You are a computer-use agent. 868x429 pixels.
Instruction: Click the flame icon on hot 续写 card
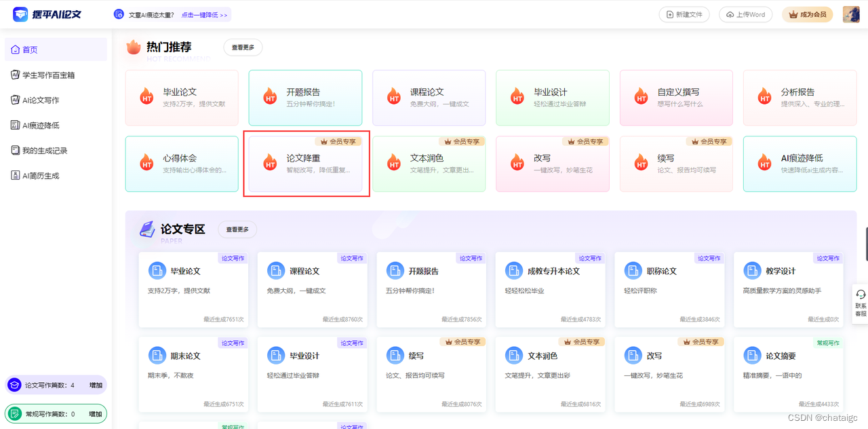point(641,162)
